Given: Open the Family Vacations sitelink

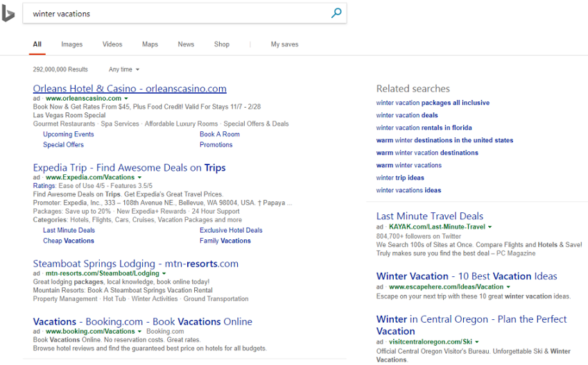Looking at the screenshot, I should [225, 241].
